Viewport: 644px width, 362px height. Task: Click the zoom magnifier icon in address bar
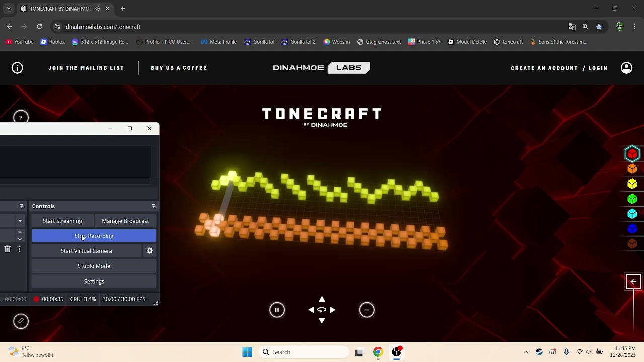click(585, 27)
